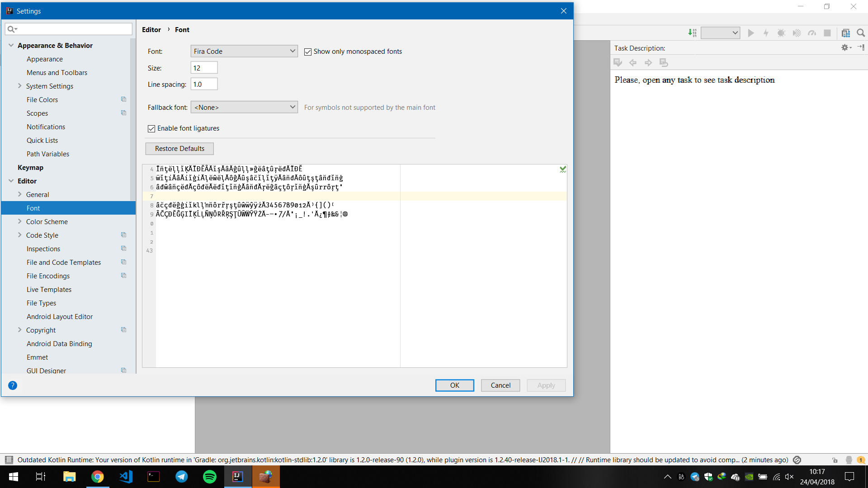
Task: Collapse the Appearance & Behavior section
Action: tap(10, 45)
